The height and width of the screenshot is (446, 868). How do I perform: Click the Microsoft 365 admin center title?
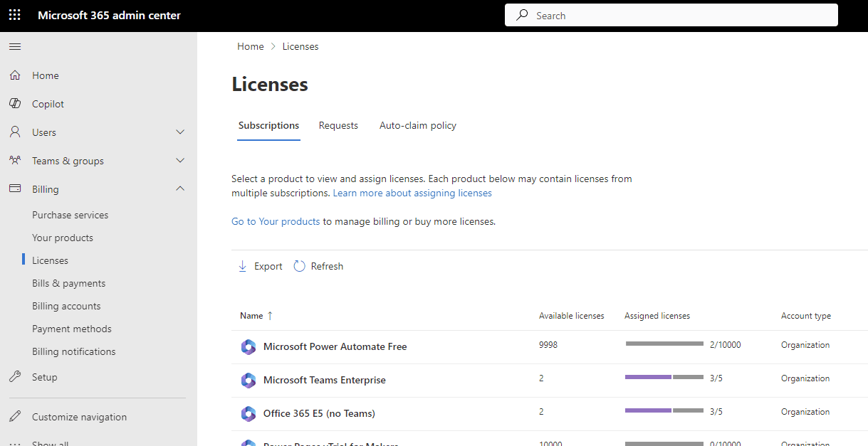click(109, 15)
